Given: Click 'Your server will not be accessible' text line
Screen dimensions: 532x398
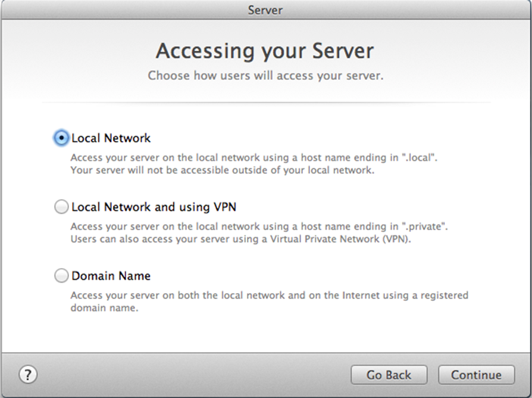Looking at the screenshot, I should point(223,170).
